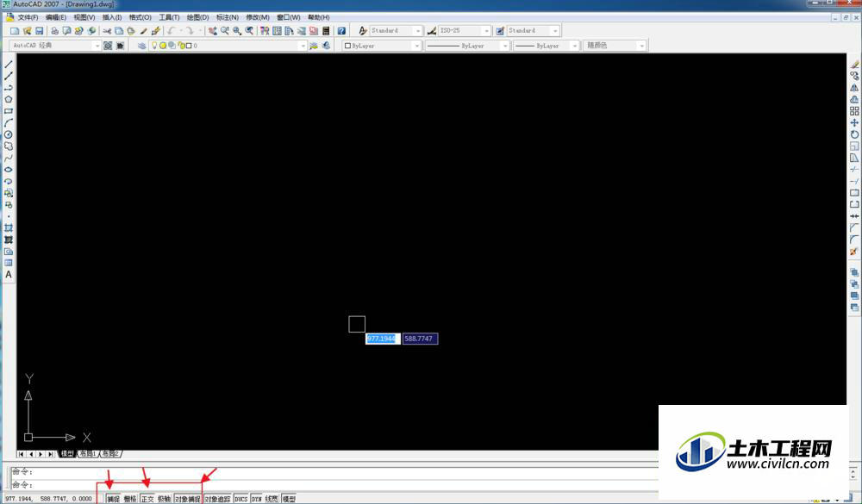The image size is (862, 504).
Task: Click the 588.7747 dynamic input field
Action: [420, 339]
